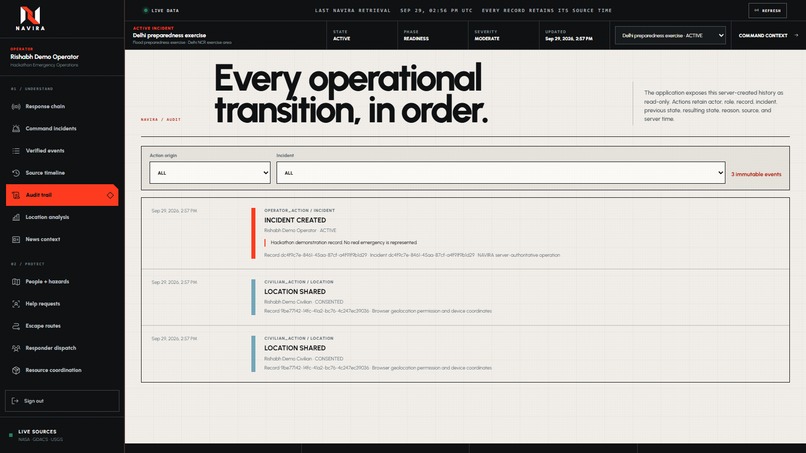Open News context page
This screenshot has height=453, width=806.
click(62, 239)
